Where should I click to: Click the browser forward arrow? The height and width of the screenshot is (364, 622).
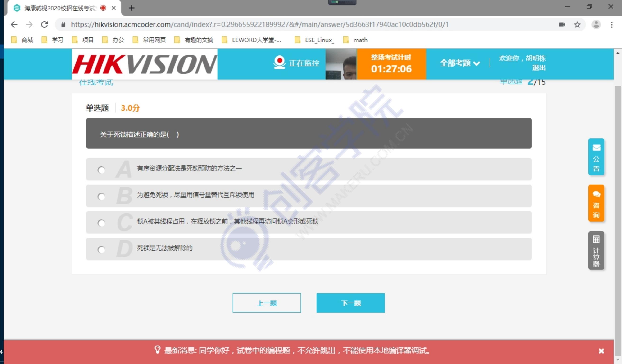[29, 24]
